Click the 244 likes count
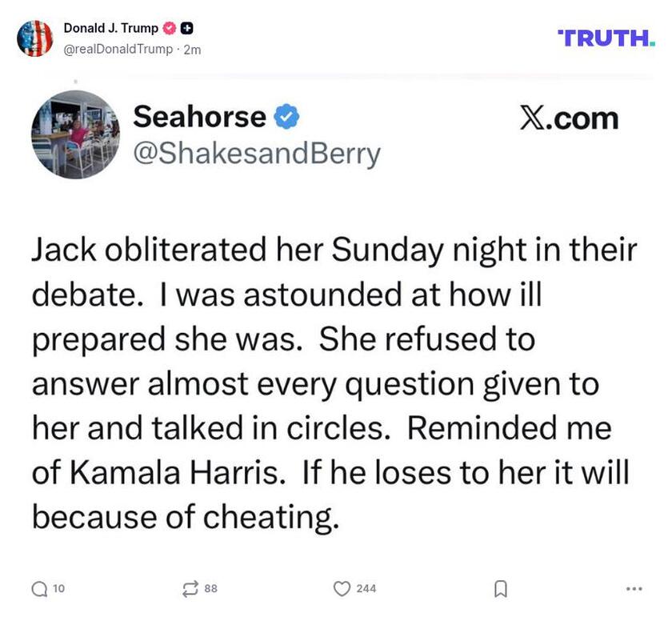Image resolution: width=672 pixels, height=617 pixels. pyautogui.click(x=366, y=589)
